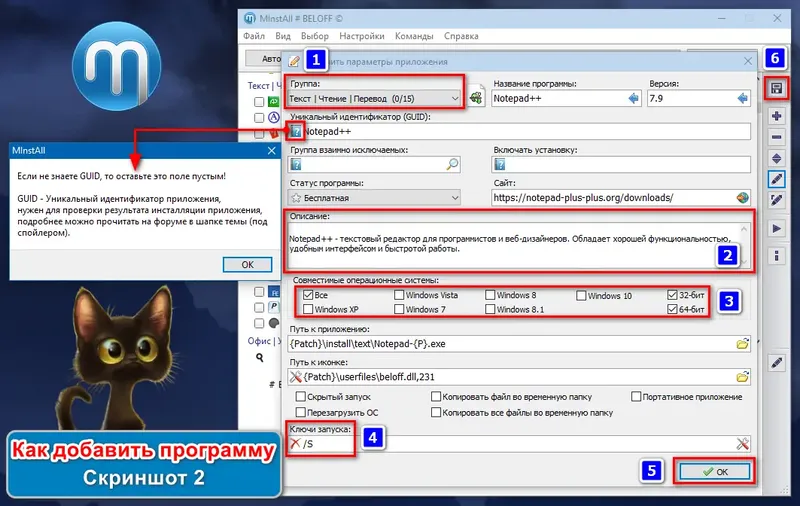Click the pencil icon in dialog title bar
Screen dimensions: 800x506
point(294,61)
